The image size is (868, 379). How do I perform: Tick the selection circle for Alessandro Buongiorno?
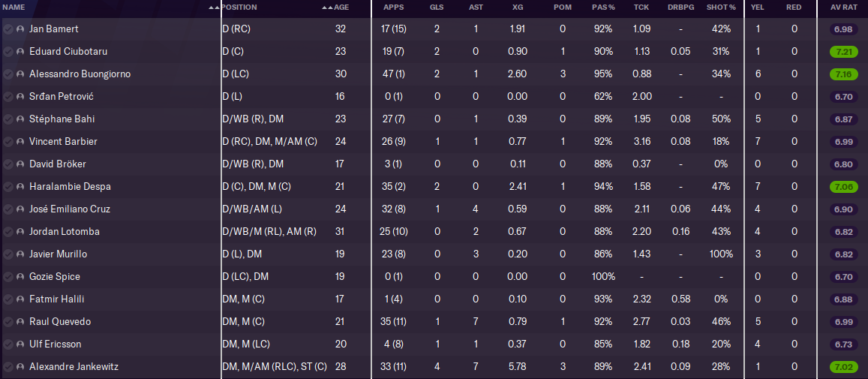coord(8,74)
